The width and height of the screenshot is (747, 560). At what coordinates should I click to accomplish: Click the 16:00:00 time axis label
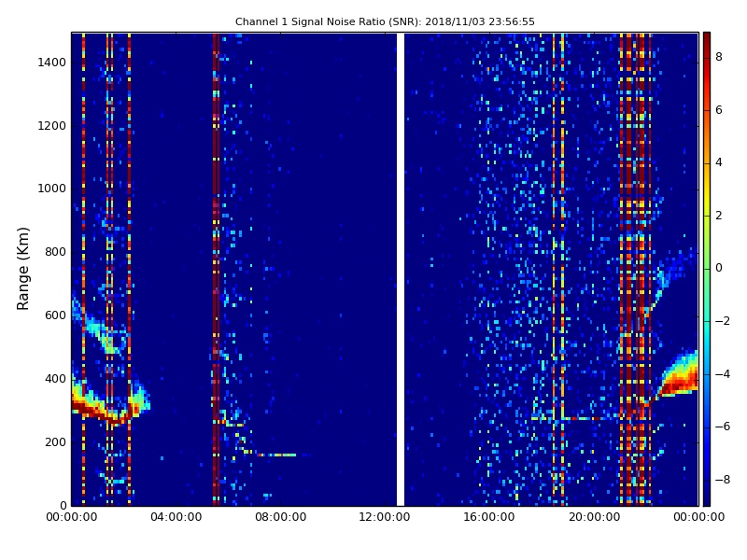pos(489,517)
